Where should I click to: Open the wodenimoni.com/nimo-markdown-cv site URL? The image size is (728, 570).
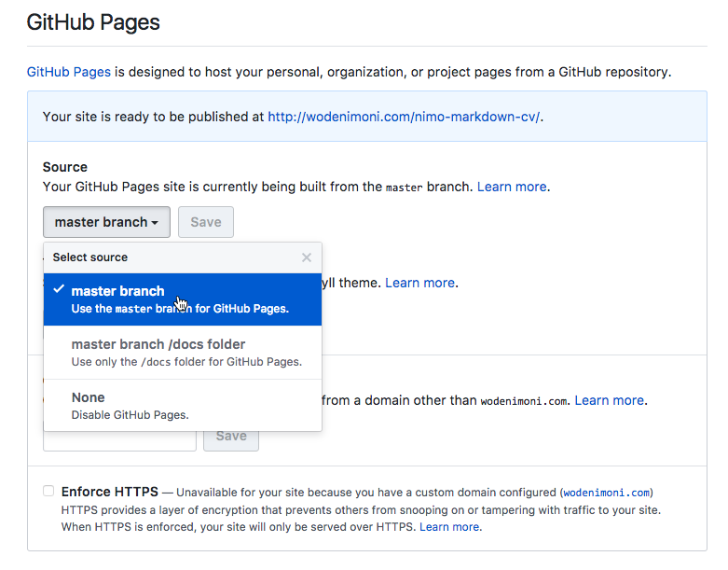(x=404, y=117)
